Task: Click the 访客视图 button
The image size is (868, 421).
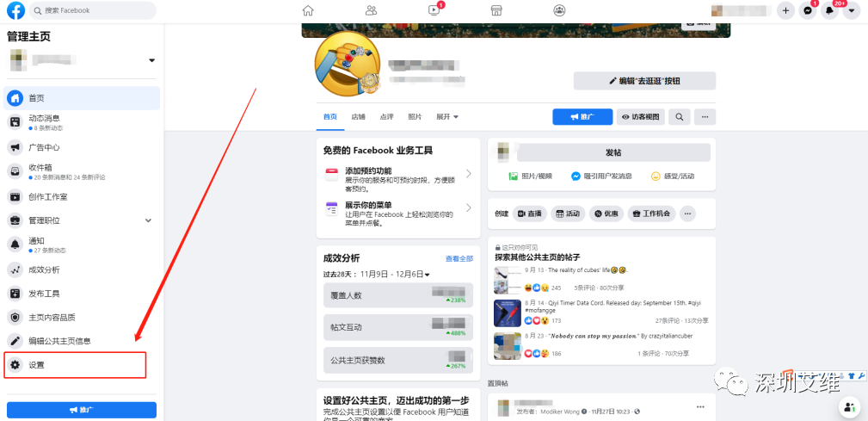Action: 641,117
